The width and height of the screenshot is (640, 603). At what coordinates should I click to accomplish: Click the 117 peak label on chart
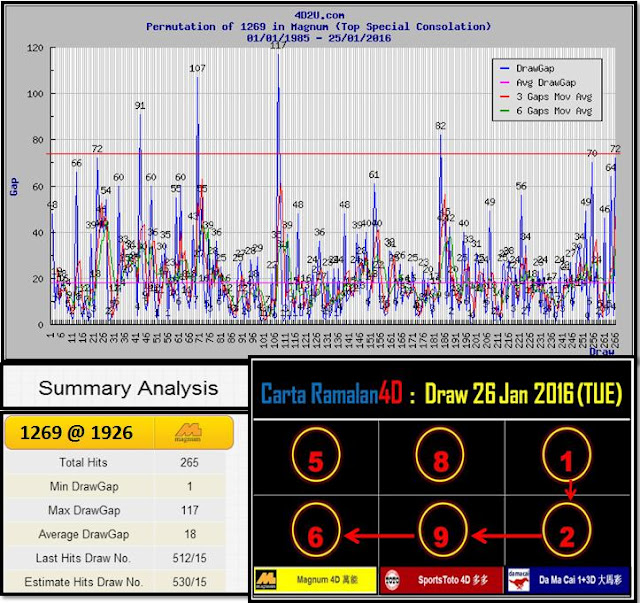[x=278, y=46]
